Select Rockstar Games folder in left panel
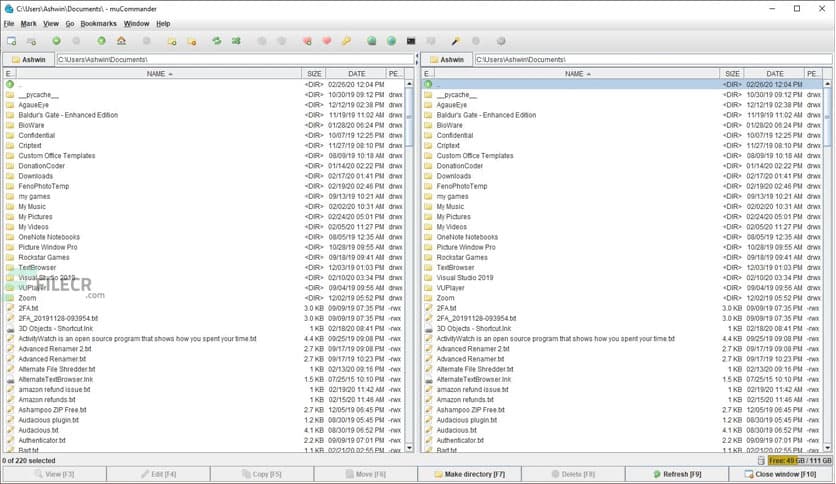Screen dimensions: 836x484 205,257
